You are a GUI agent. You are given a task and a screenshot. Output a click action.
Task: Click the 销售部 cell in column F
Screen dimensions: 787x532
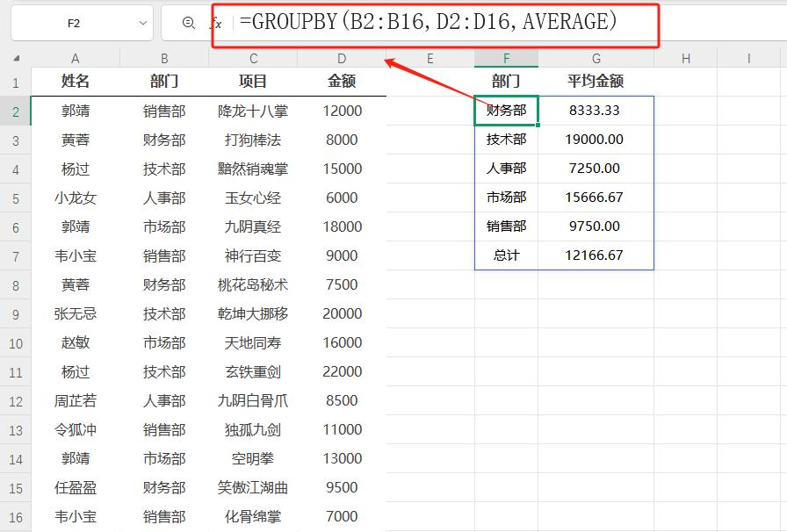tap(506, 226)
